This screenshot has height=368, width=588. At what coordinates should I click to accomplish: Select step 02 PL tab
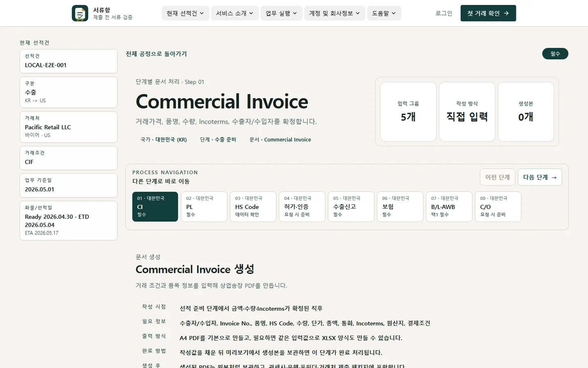[204, 207]
